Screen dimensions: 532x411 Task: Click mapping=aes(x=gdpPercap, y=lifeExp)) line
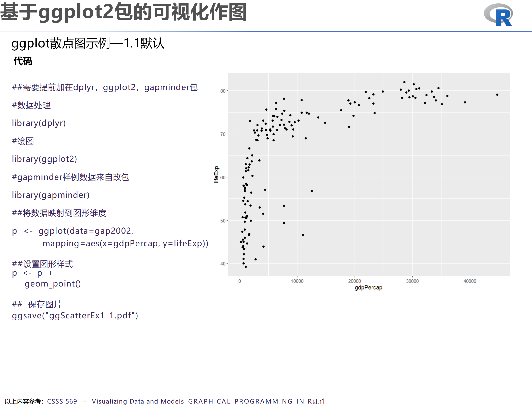[126, 243]
